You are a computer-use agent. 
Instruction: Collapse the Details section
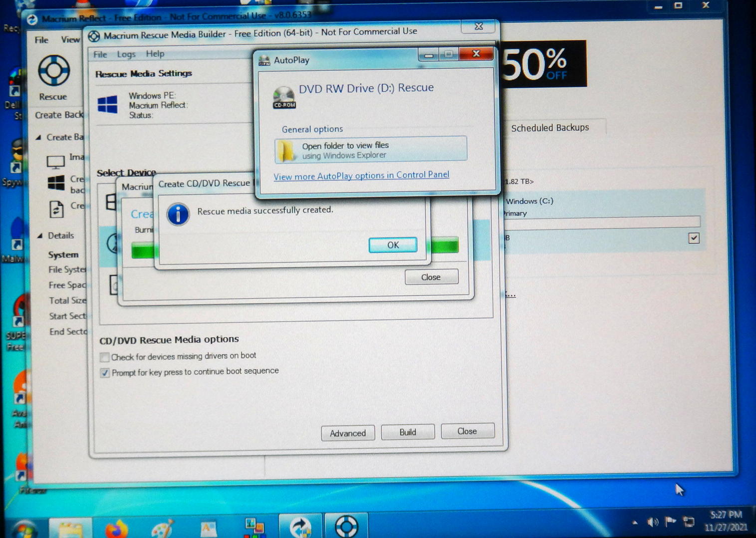39,236
